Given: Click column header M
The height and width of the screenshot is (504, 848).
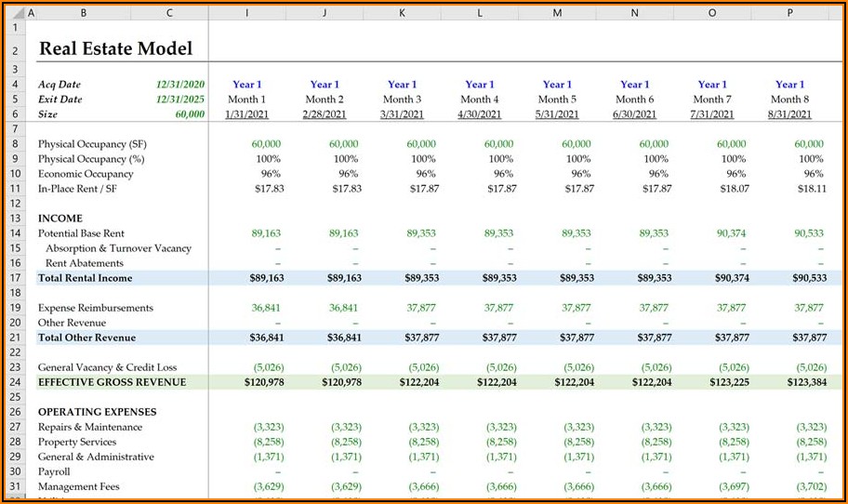Looking at the screenshot, I should [x=557, y=13].
